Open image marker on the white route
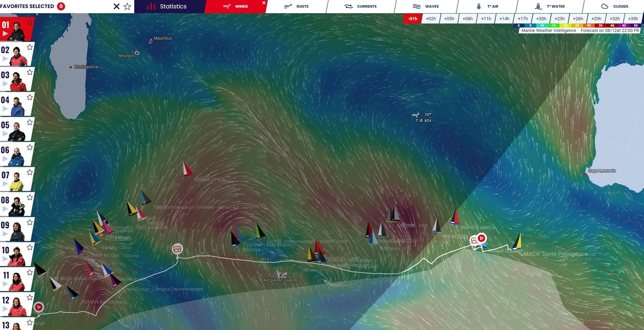644x330 pixels. (177, 249)
